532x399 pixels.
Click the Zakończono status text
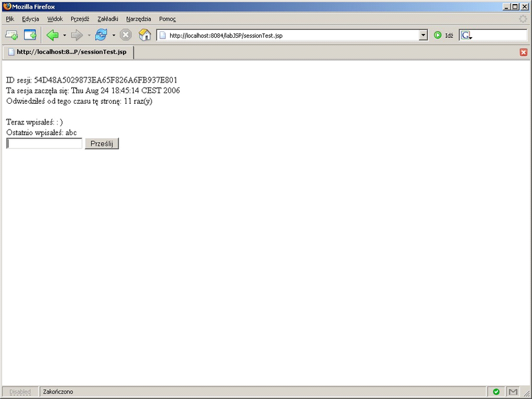coord(58,392)
